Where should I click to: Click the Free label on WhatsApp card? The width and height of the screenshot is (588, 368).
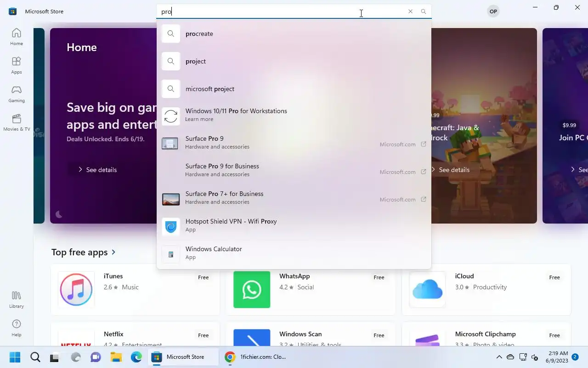[379, 277]
